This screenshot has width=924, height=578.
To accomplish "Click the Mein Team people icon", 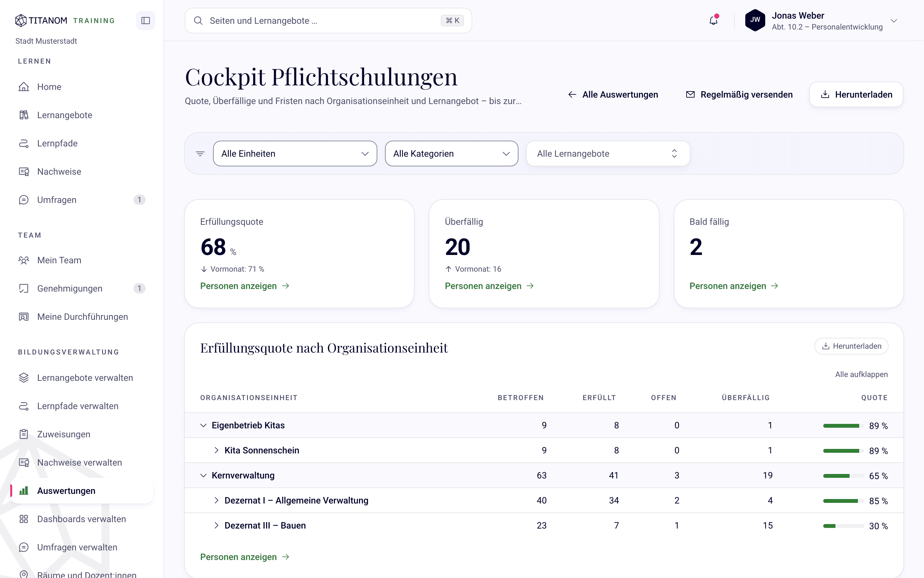I will pyautogui.click(x=24, y=260).
